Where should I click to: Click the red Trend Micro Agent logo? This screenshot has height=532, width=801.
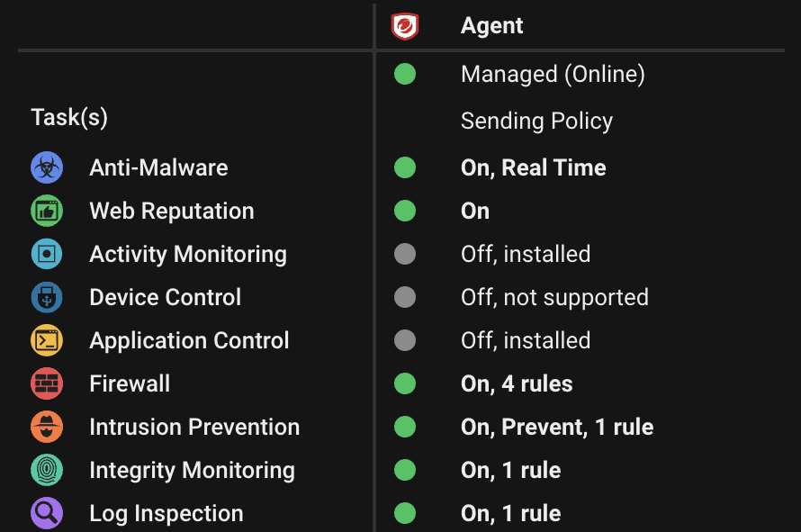coord(405,26)
